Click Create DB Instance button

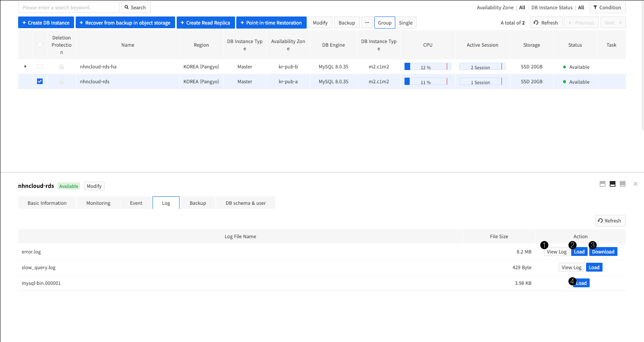click(46, 23)
